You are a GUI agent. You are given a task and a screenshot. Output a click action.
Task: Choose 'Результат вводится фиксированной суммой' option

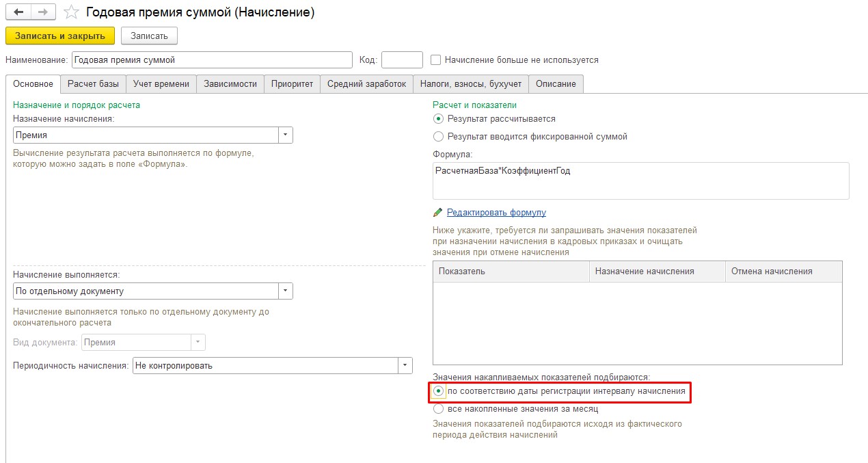click(439, 137)
